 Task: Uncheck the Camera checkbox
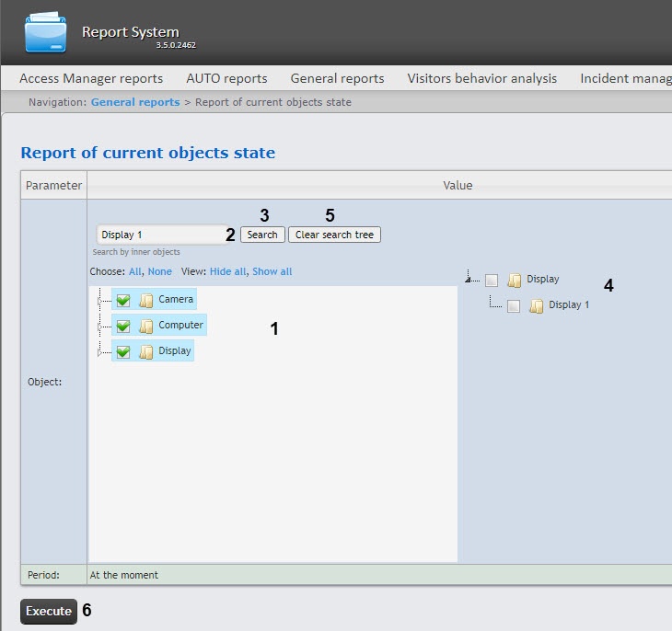coord(123,300)
